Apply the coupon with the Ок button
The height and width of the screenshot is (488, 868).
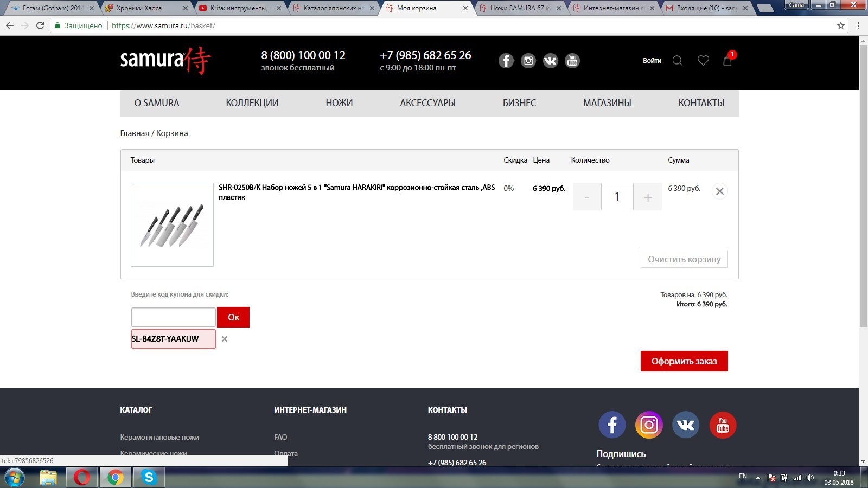233,317
